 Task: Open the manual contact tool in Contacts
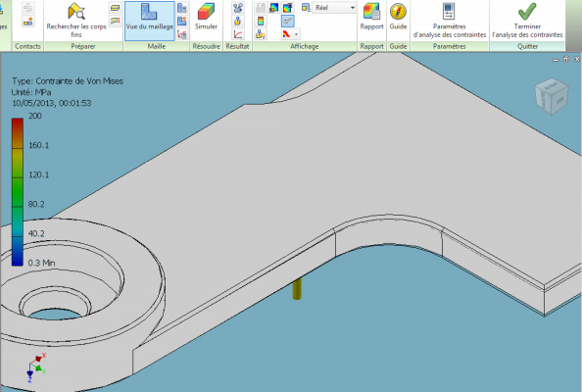28,22
